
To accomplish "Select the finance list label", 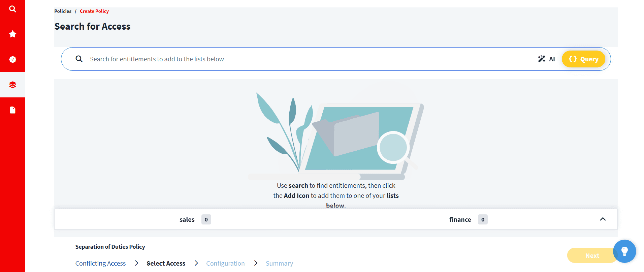I will 460,219.
